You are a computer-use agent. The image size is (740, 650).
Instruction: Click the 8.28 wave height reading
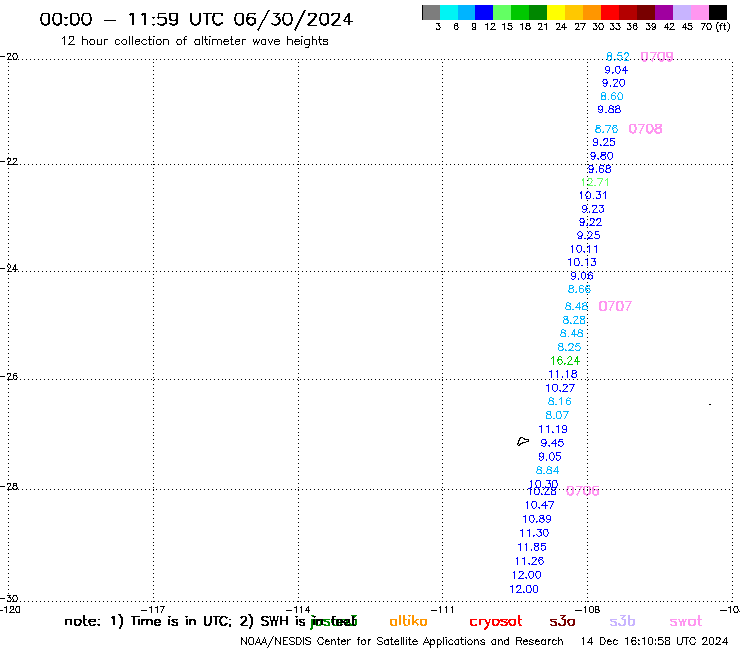574,320
